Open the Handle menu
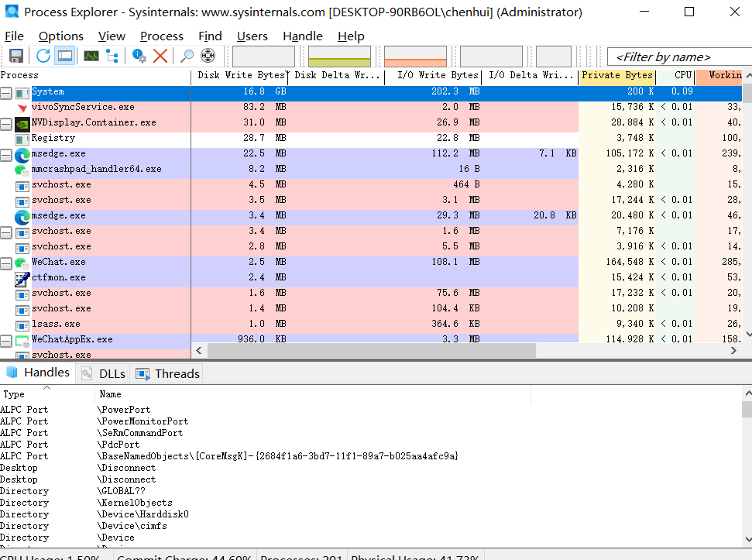The height and width of the screenshot is (560, 752). click(303, 36)
